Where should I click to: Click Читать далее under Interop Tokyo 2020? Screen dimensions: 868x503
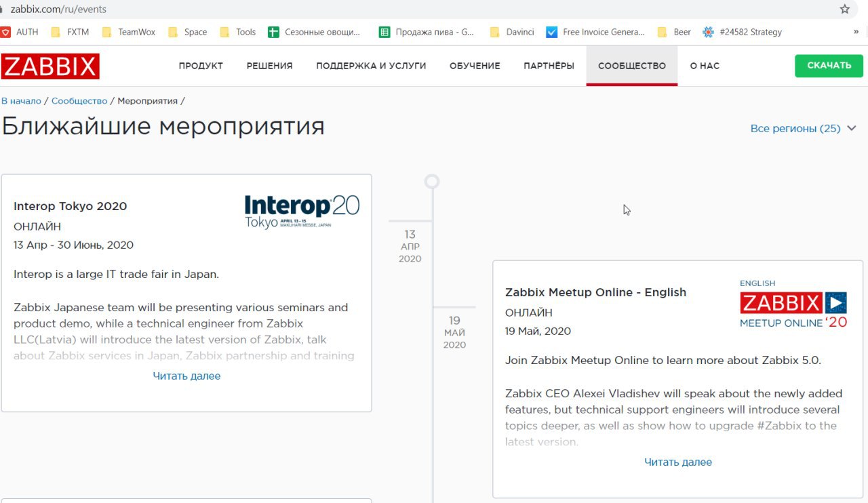point(186,376)
